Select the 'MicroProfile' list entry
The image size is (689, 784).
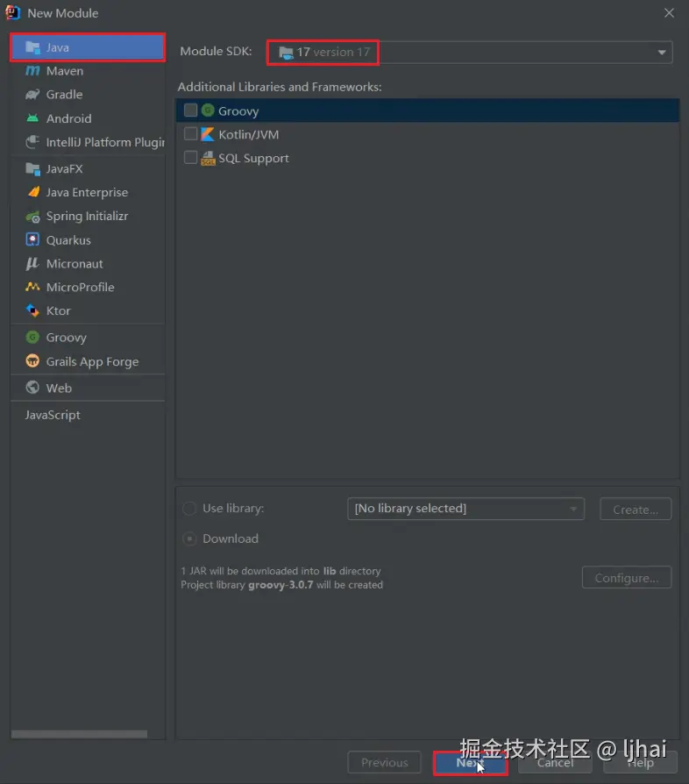pos(88,287)
